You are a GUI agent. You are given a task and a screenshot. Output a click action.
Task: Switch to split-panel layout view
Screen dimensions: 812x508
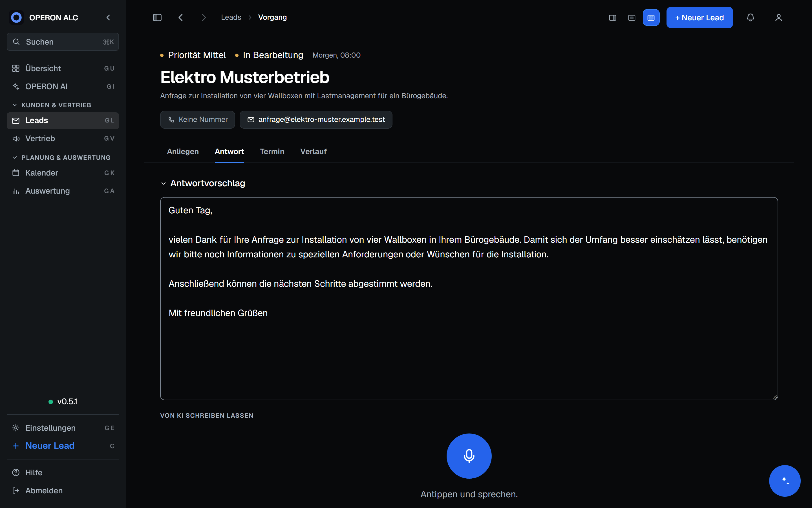pos(612,18)
